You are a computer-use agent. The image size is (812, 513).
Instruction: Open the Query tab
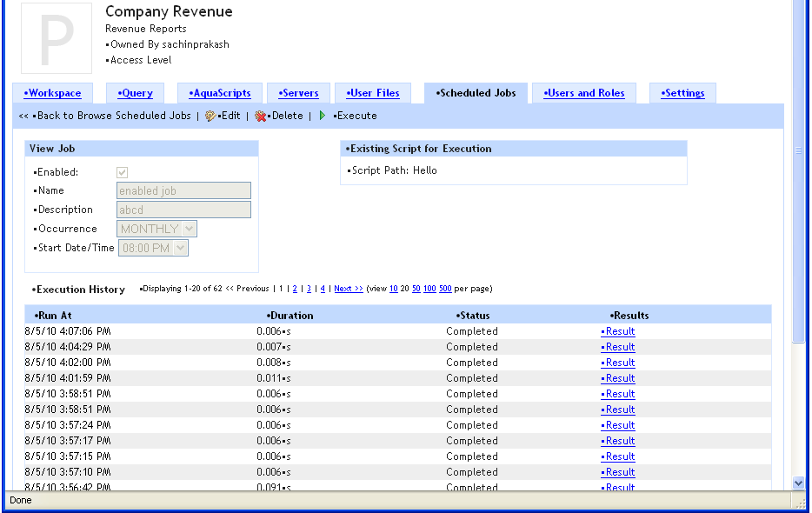click(135, 93)
